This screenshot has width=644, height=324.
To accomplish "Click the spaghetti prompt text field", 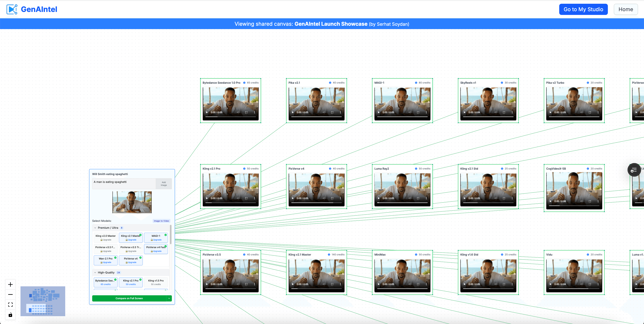I will pyautogui.click(x=123, y=183).
